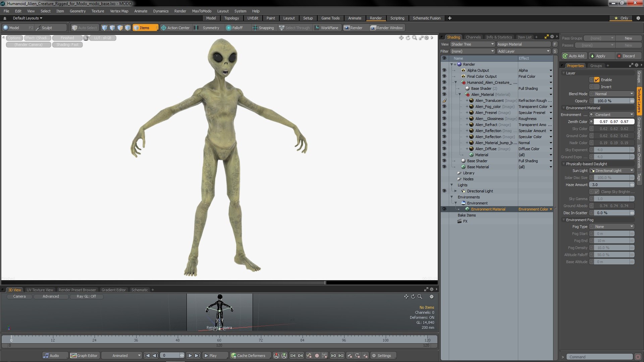Open the Graph Editor
This screenshot has height=362, width=644.
tap(84, 356)
